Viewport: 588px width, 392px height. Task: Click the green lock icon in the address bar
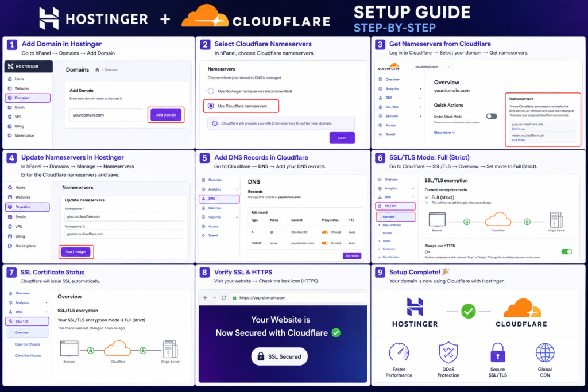pos(235,298)
